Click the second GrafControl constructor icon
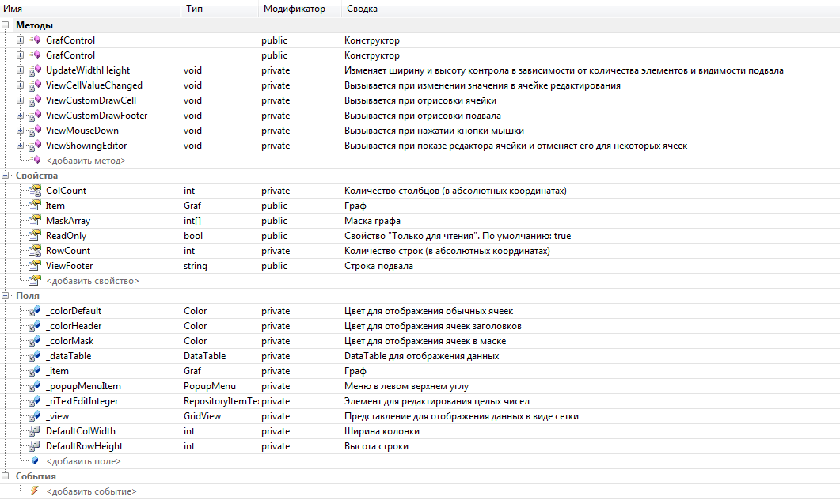 [35, 55]
